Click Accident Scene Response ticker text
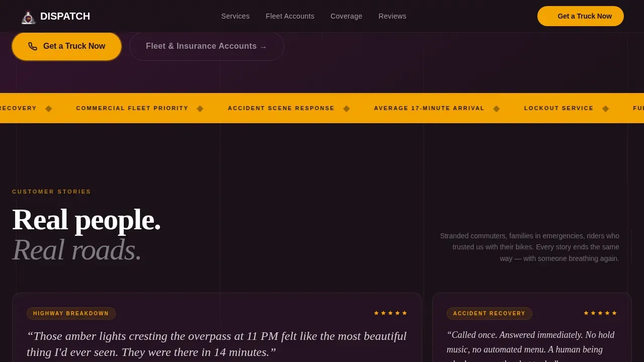This screenshot has height=362, width=644. tap(281, 108)
